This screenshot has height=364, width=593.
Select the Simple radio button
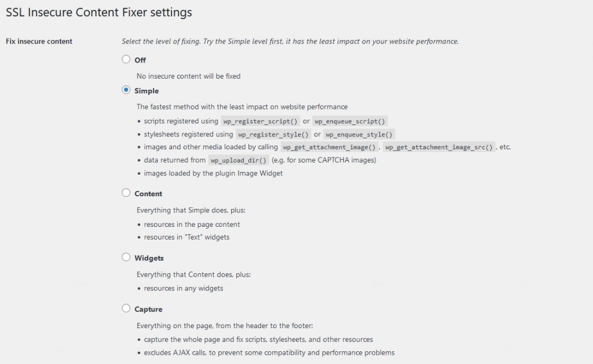tap(126, 90)
